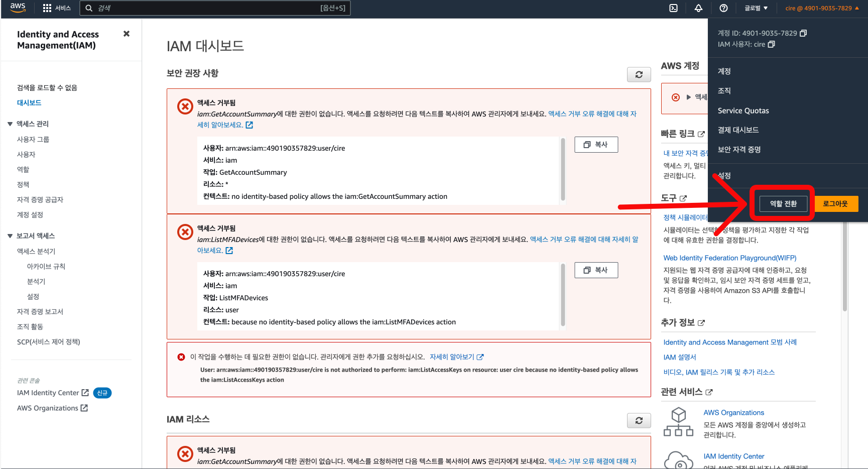Open 계정 설정 in sidebar
Viewport: 868px width, 469px height.
pos(30,214)
